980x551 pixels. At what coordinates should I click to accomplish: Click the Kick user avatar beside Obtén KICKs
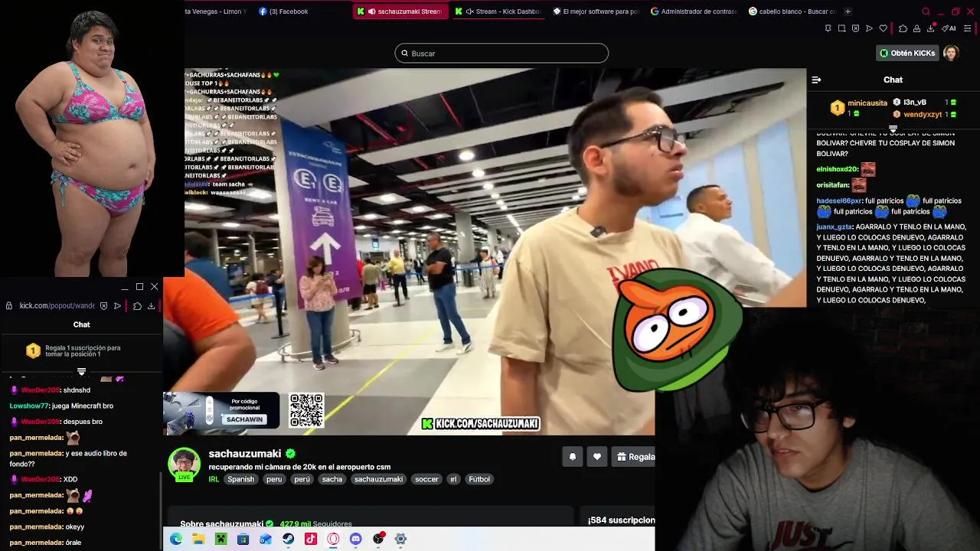pyautogui.click(x=950, y=53)
